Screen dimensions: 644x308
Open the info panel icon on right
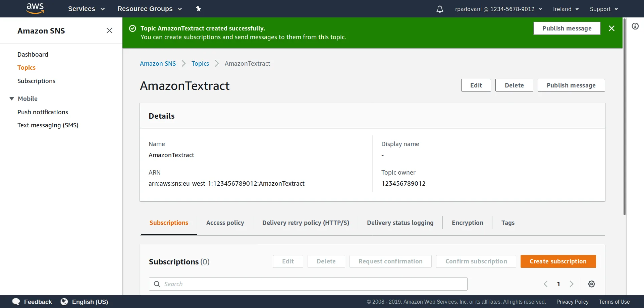tap(635, 26)
